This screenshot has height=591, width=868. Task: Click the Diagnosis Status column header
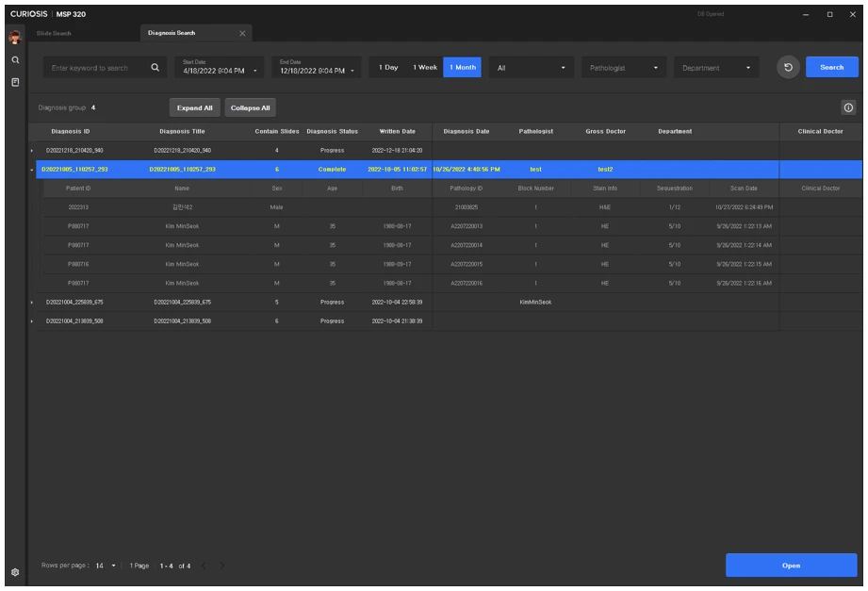332,131
